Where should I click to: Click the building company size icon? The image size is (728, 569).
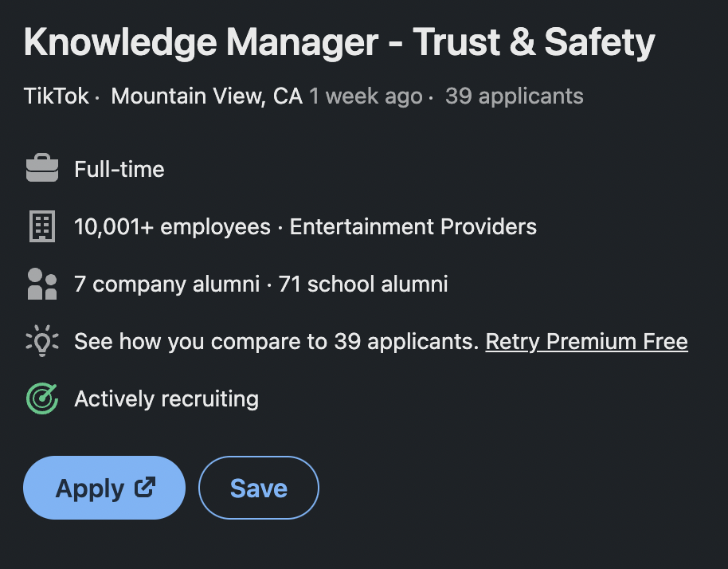click(42, 227)
